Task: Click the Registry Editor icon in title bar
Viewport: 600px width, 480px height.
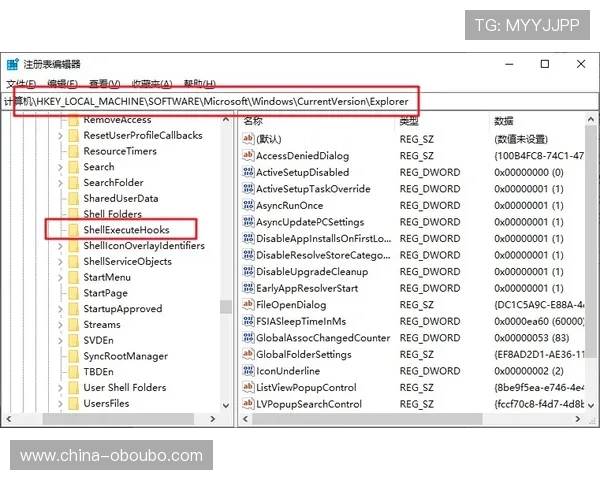Action: (12, 64)
